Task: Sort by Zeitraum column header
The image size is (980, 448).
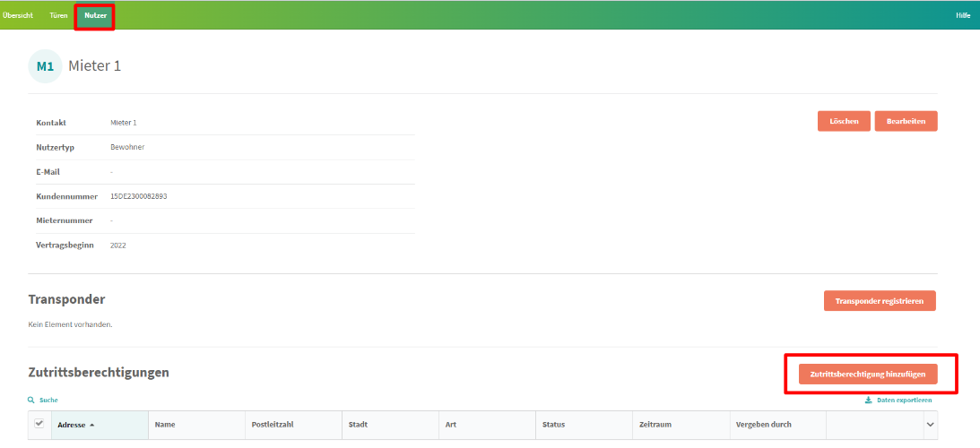Action: coord(655,425)
